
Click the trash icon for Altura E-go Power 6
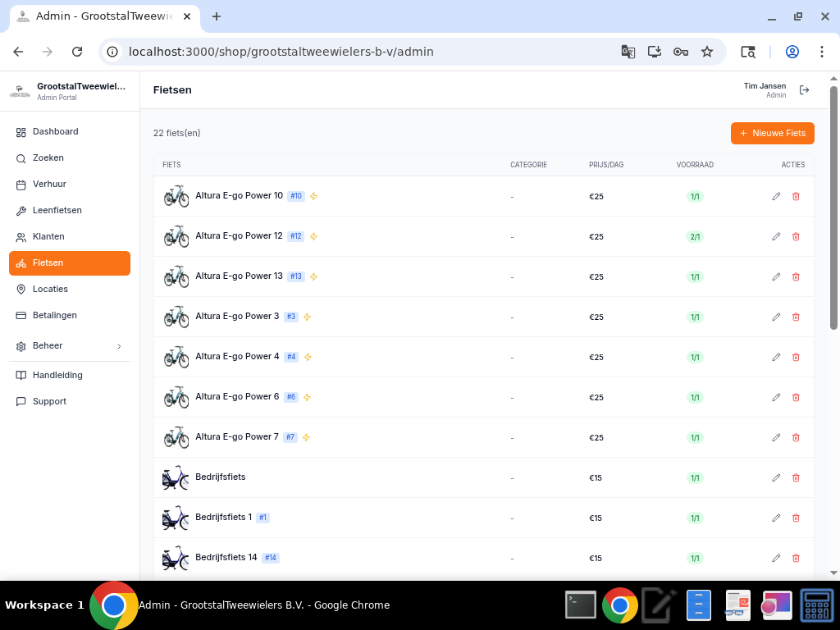[796, 397]
